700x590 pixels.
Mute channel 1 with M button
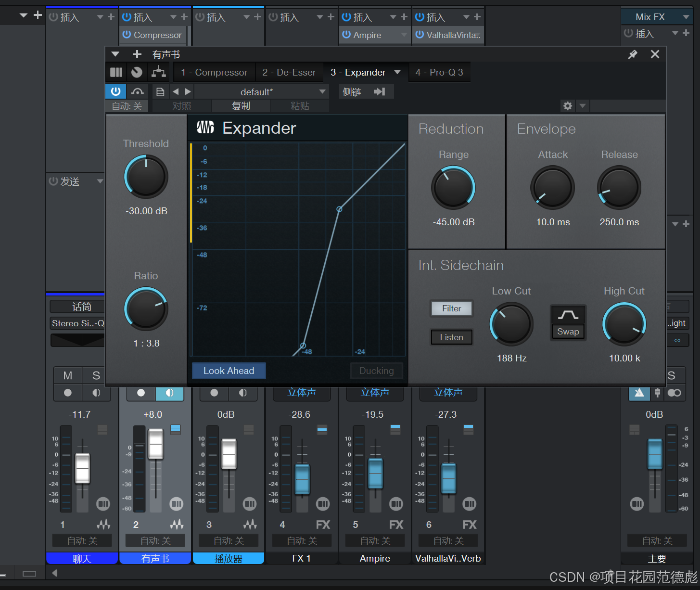[68, 375]
